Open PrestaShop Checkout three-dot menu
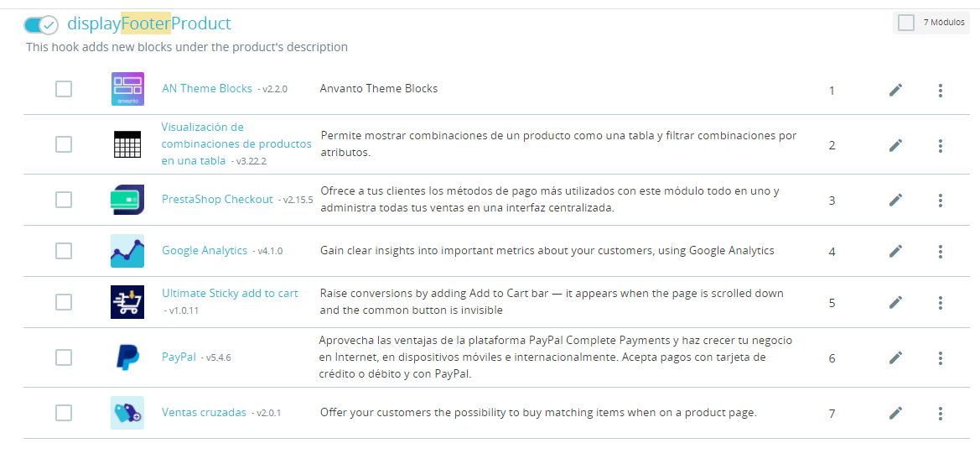The image size is (980, 459). [940, 200]
